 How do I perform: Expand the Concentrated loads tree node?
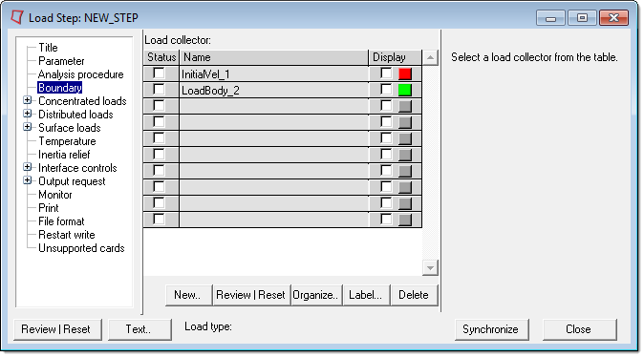(x=28, y=100)
